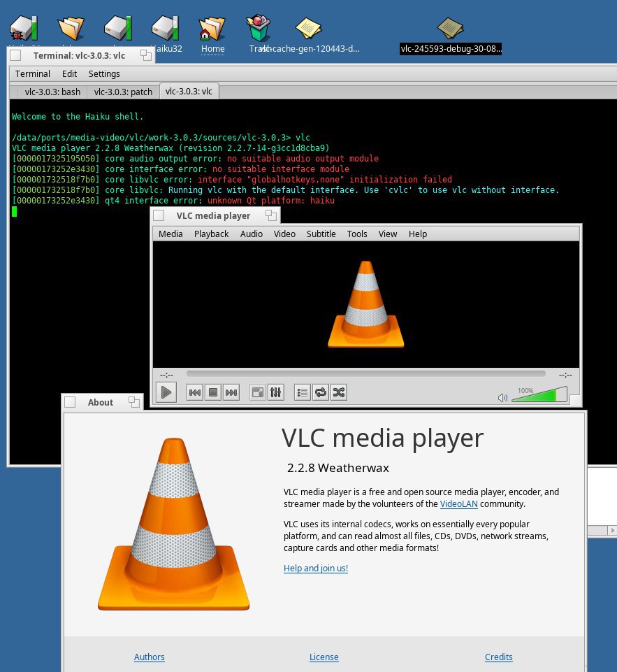
Task: Click the scrollbar right arrow behind About
Action: coord(612,530)
